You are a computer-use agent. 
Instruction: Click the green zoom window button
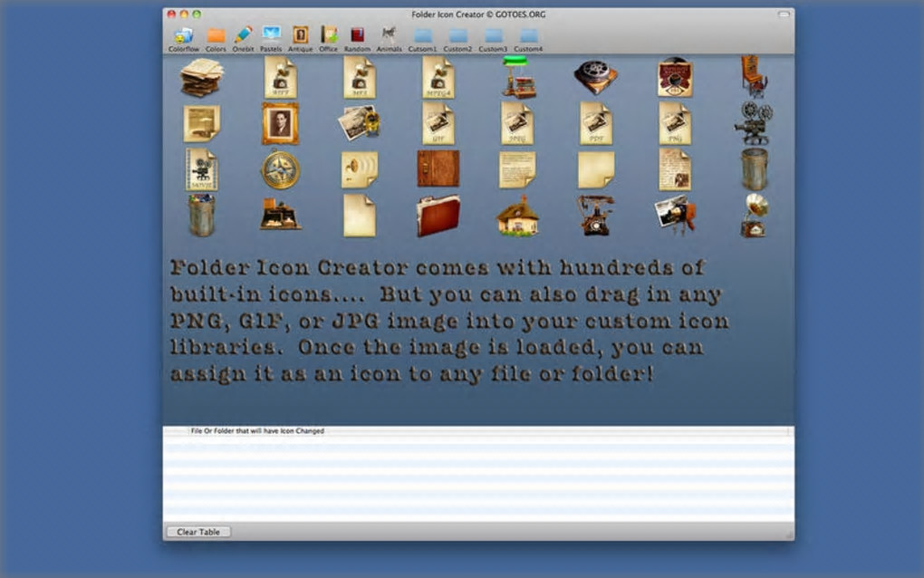point(197,14)
